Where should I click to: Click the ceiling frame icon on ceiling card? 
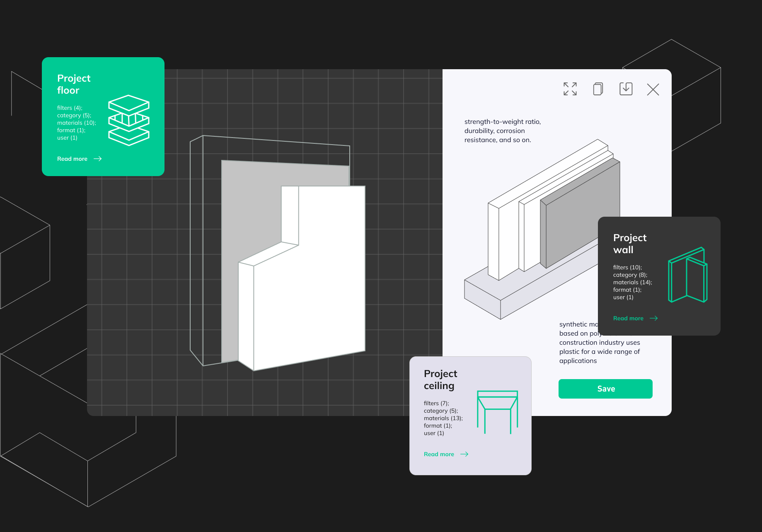coord(497,411)
